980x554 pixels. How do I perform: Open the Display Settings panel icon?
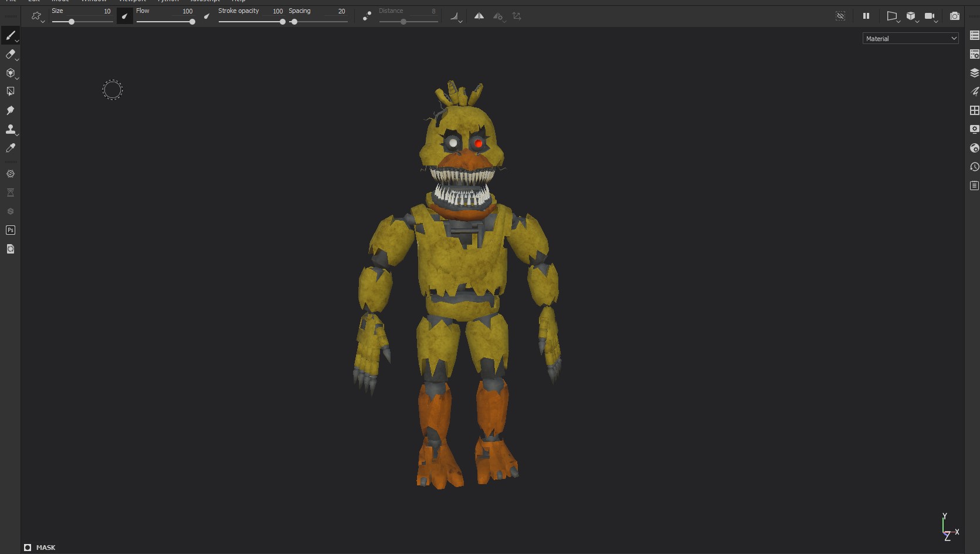974,129
